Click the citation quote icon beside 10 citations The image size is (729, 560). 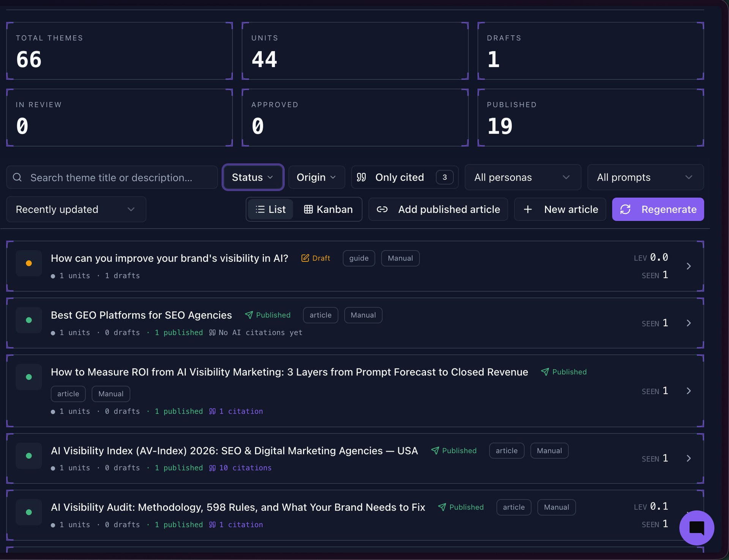(x=213, y=468)
